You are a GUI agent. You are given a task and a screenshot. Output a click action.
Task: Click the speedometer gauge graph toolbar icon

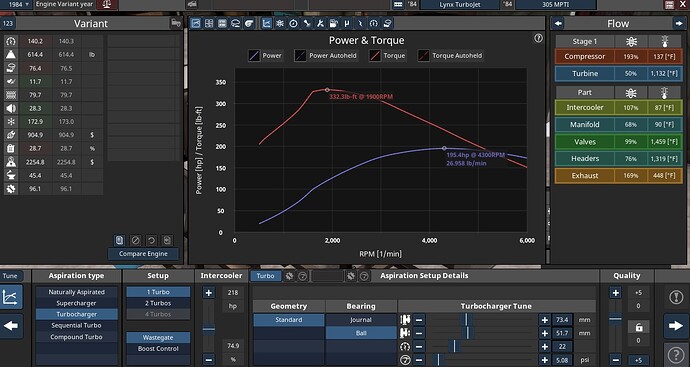(373, 23)
